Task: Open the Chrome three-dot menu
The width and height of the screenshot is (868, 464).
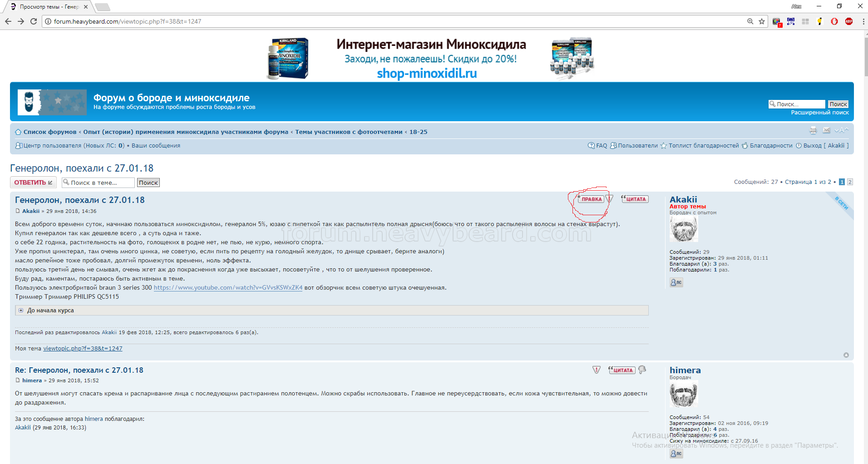Action: click(x=863, y=21)
